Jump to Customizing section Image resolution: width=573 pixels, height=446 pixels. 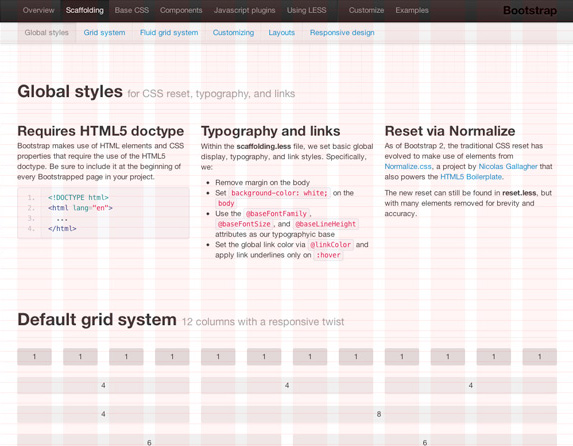click(x=233, y=33)
